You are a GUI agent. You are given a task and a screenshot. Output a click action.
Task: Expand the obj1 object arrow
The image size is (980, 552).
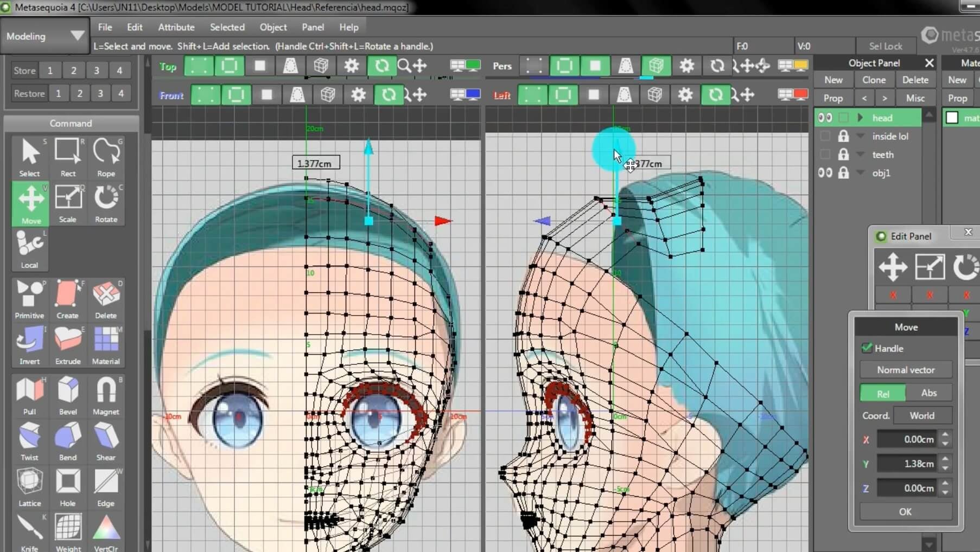click(x=861, y=173)
